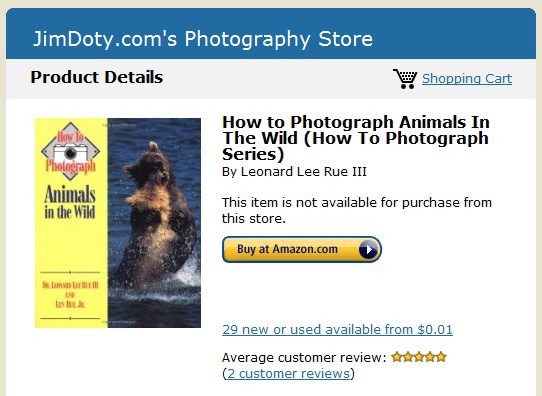Click the last gold star of the rating

coord(441,357)
